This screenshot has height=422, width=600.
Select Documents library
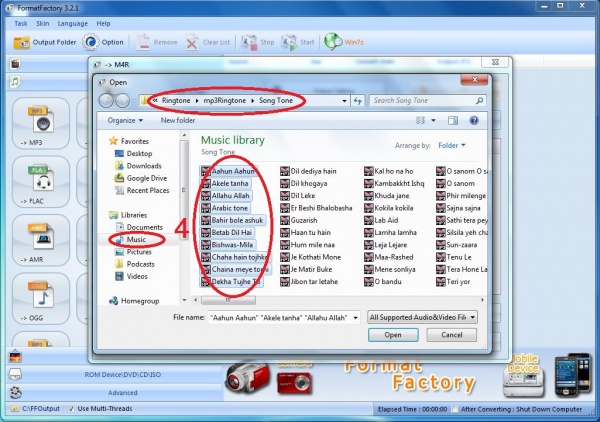pos(139,227)
